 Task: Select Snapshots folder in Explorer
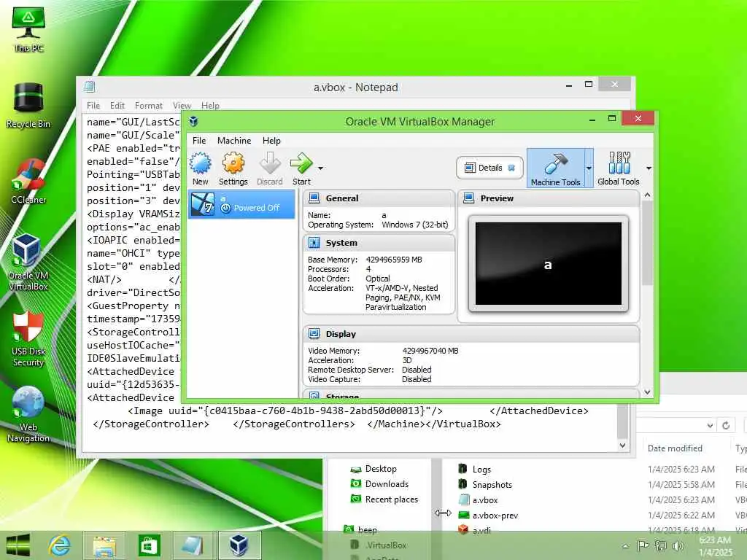click(x=485, y=484)
